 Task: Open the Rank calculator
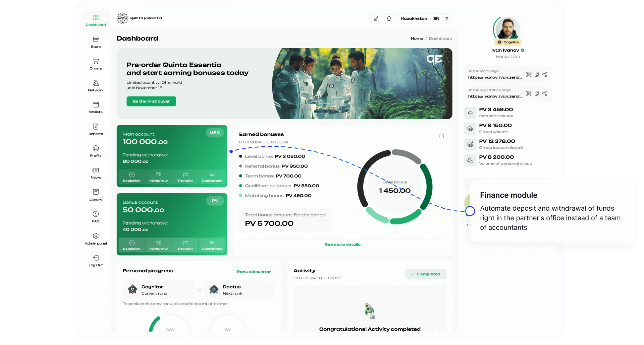coord(254,272)
